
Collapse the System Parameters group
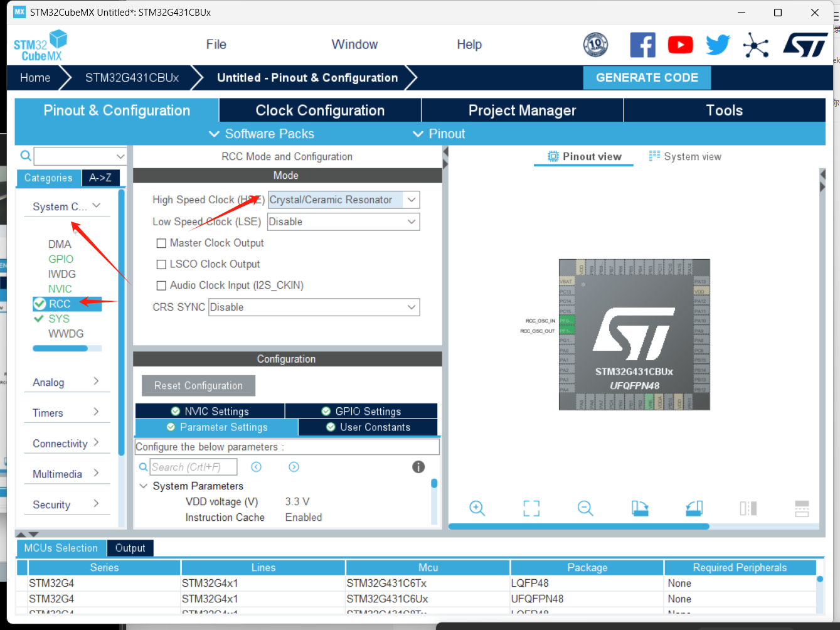click(x=144, y=486)
